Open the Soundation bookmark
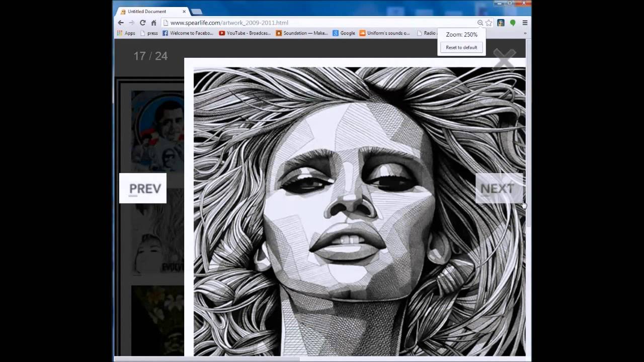Viewport: 644px width, 362px height. pyautogui.click(x=302, y=33)
